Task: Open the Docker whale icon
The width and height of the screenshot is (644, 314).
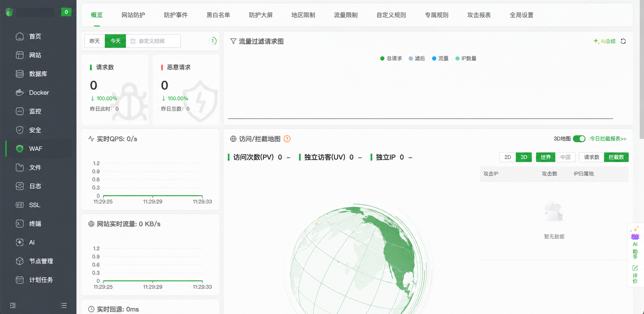Action: tap(20, 92)
